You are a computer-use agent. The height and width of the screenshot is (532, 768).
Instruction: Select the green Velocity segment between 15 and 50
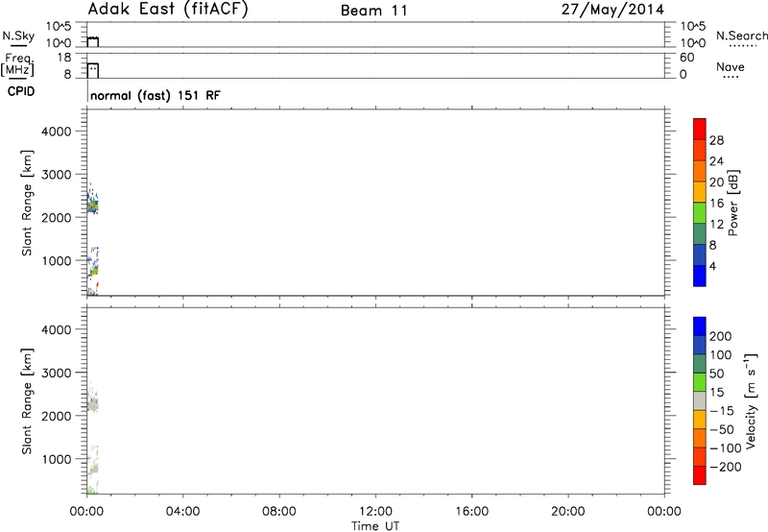coord(700,382)
